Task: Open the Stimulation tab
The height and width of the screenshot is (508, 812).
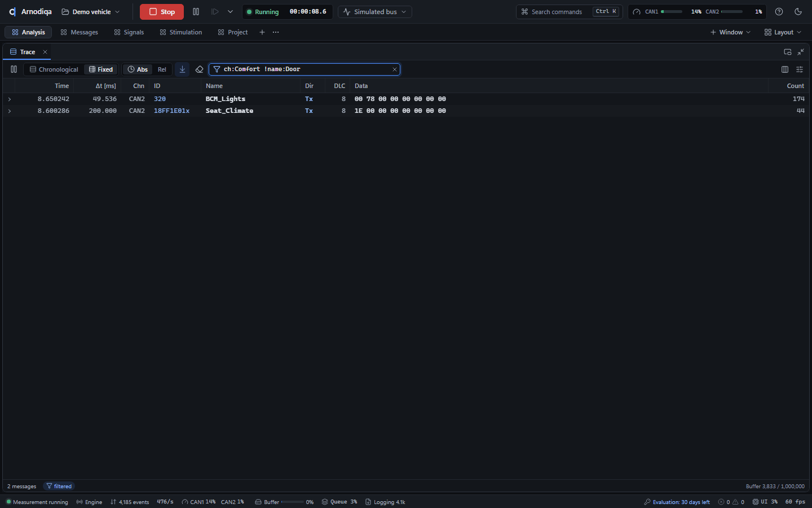Action: click(x=180, y=32)
